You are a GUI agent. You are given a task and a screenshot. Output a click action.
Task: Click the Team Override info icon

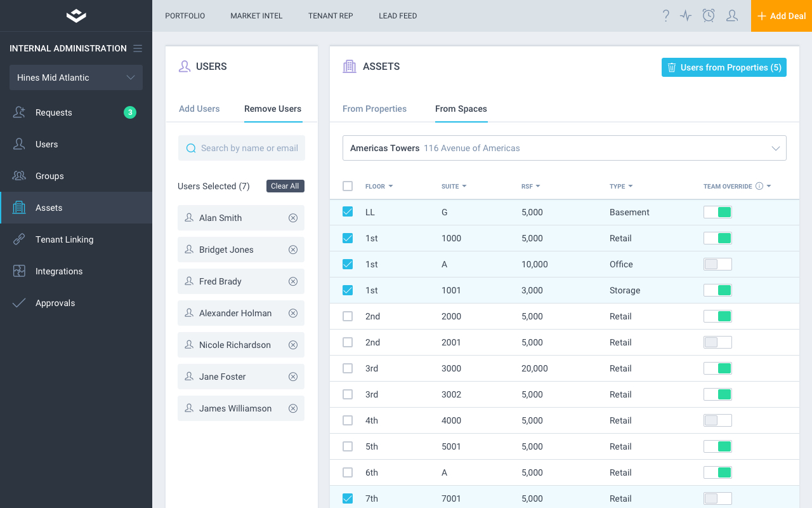point(759,186)
